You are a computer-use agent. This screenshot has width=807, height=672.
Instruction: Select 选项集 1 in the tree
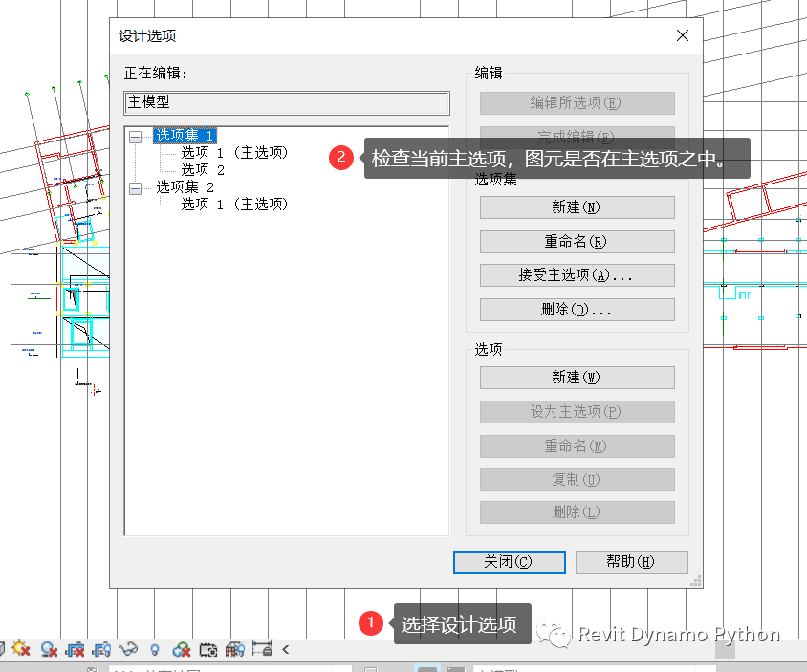tap(185, 136)
